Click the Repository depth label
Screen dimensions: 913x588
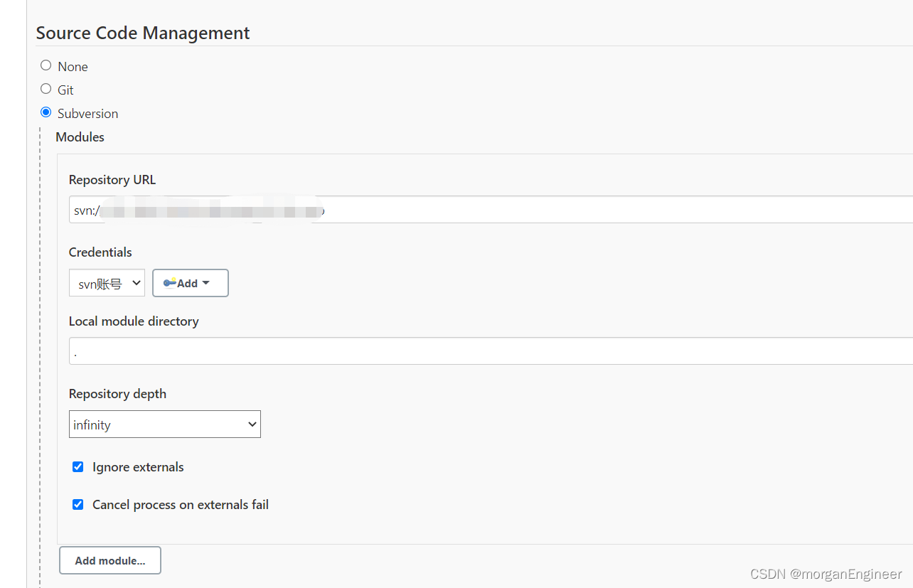tap(117, 394)
